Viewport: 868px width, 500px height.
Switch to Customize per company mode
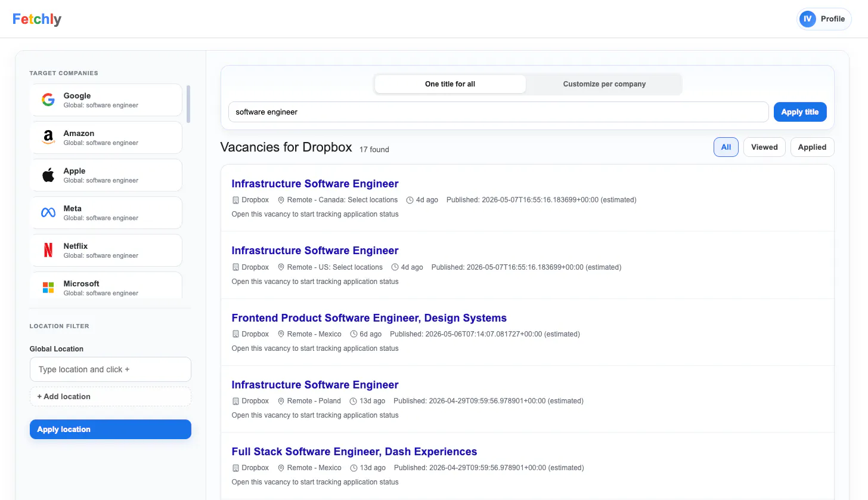tap(604, 84)
